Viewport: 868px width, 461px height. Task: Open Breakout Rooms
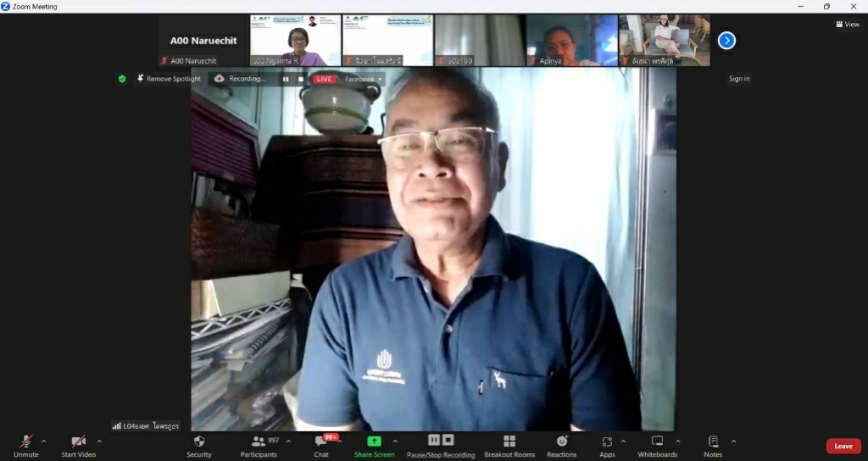coord(509,446)
